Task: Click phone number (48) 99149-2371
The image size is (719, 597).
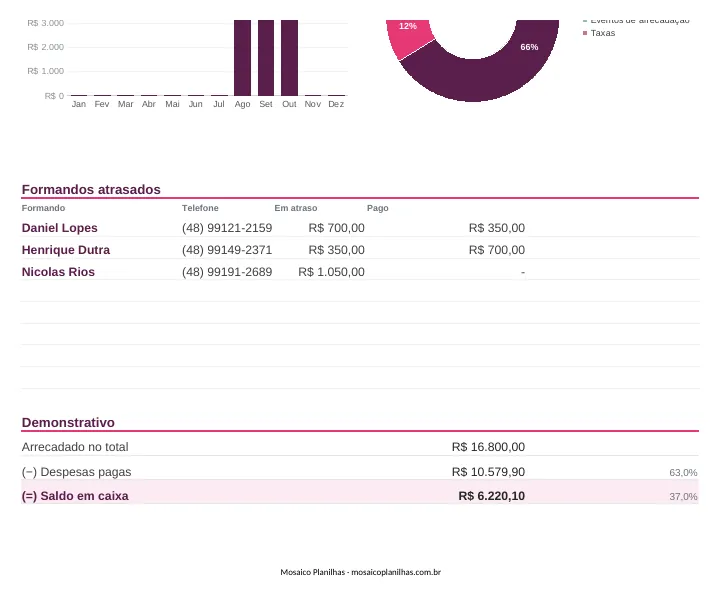Action: coord(227,250)
